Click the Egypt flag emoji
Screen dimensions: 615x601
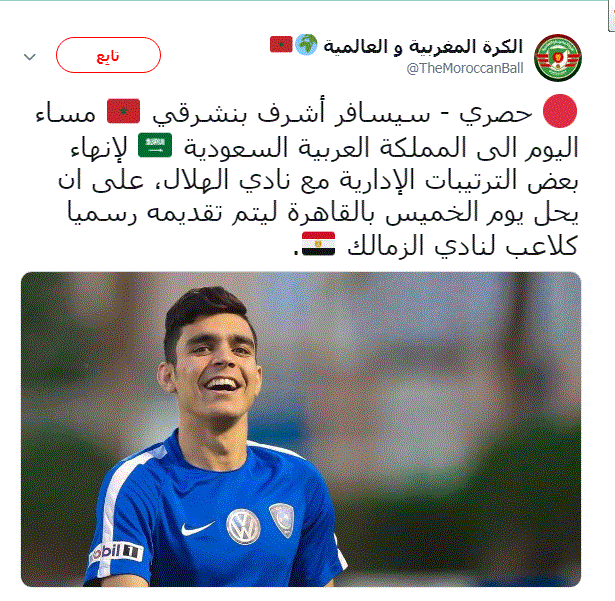click(318, 244)
